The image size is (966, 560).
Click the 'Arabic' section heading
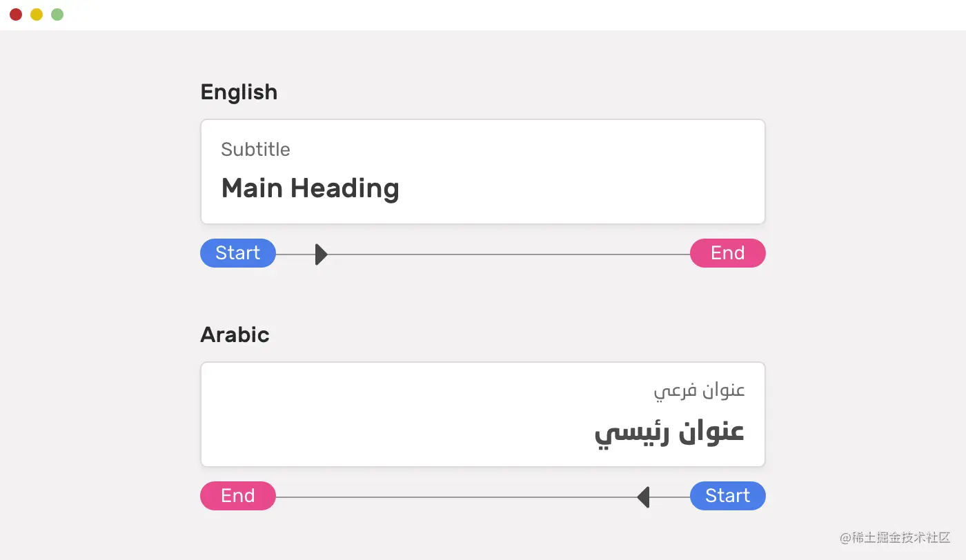[235, 334]
